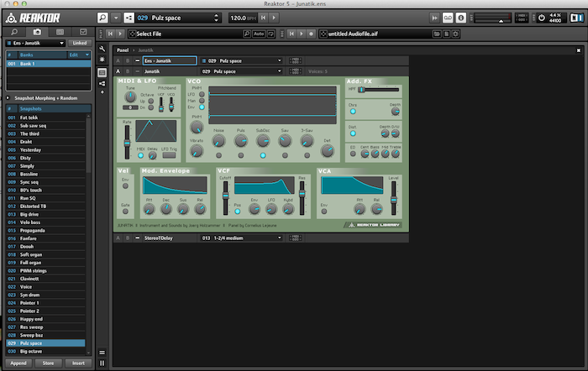
Task: Select the structure view icon in side strip
Action: click(102, 84)
